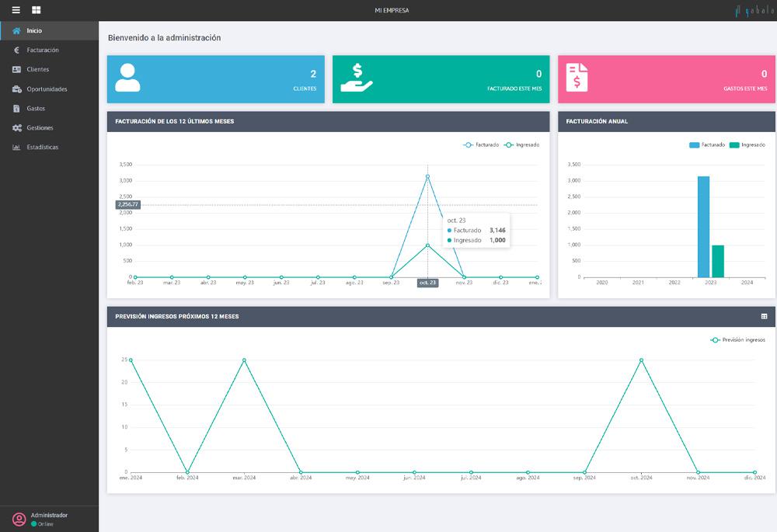This screenshot has width=777, height=532.
Task: Click the 2,256.77 axis value marker
Action: click(128, 204)
